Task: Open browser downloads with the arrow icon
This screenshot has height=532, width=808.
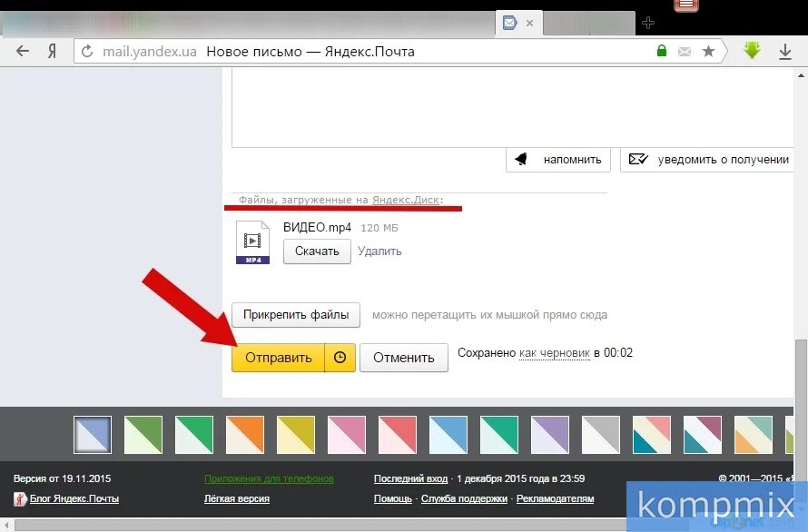Action: click(784, 52)
